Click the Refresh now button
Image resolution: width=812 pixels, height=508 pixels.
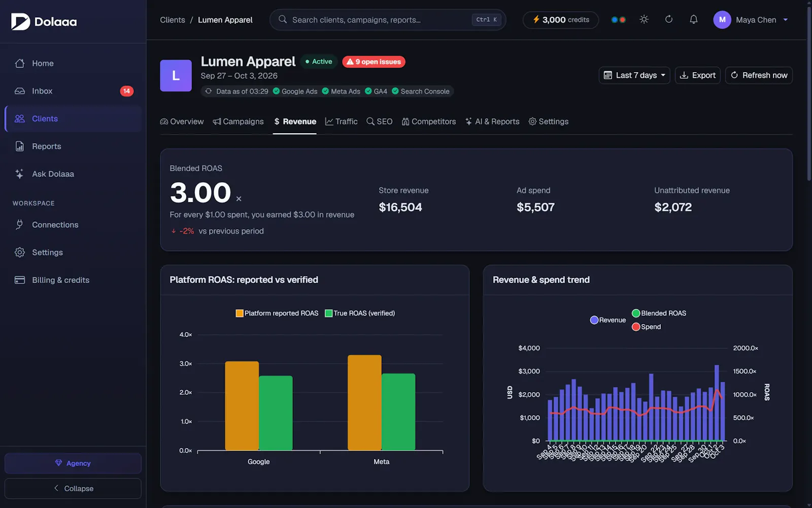759,75
